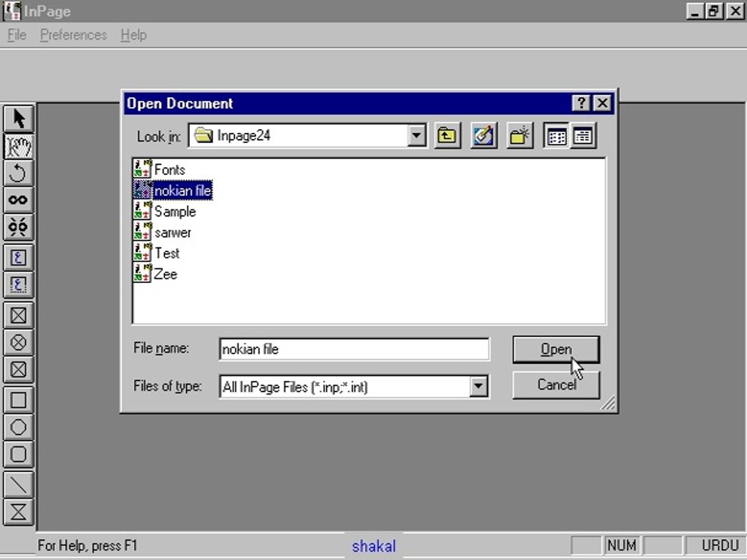Select the solid text box tool
The height and width of the screenshot is (560, 747).
[18, 257]
